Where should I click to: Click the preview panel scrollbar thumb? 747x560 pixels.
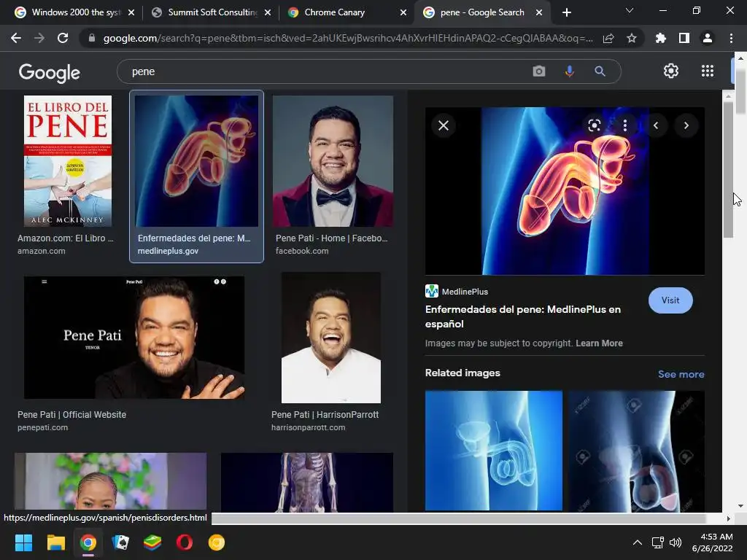(x=727, y=169)
